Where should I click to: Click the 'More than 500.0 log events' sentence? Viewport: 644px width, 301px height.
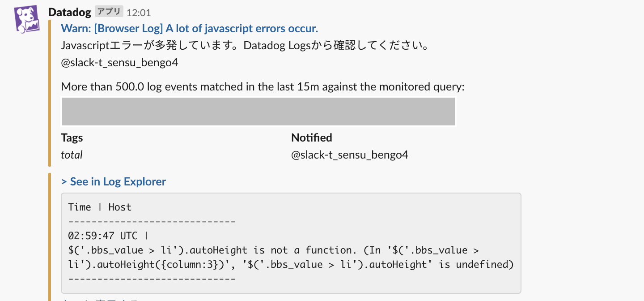point(263,86)
